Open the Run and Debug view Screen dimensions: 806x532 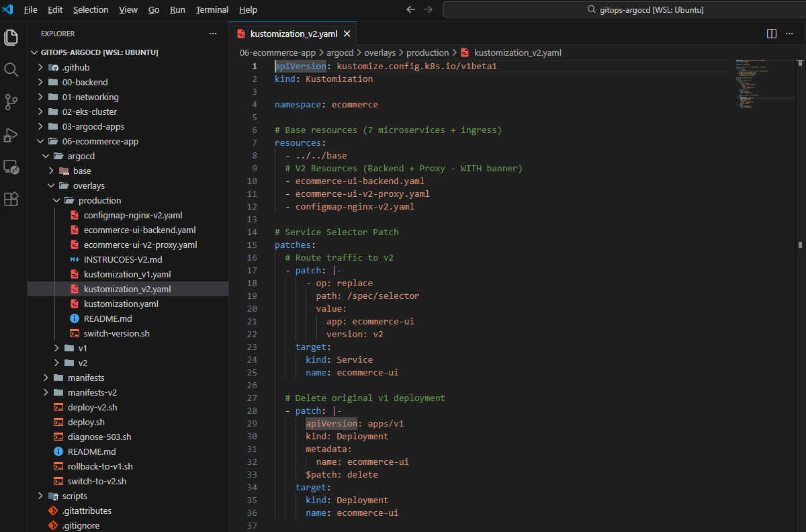[11, 135]
